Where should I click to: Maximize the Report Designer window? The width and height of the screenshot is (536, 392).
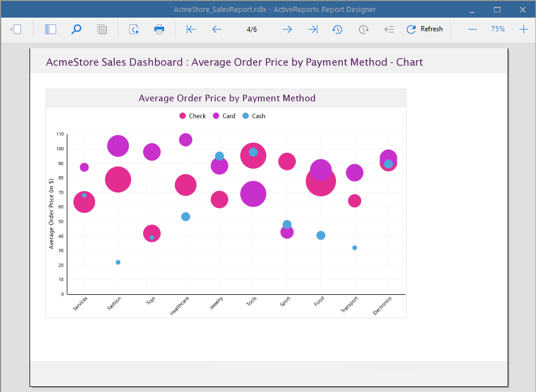pyautogui.click(x=497, y=10)
